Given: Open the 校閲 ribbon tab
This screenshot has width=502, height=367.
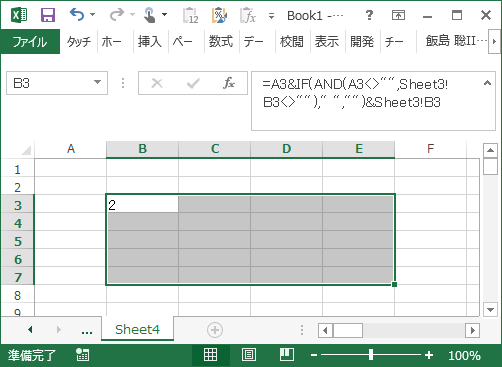Looking at the screenshot, I should pyautogui.click(x=292, y=42).
